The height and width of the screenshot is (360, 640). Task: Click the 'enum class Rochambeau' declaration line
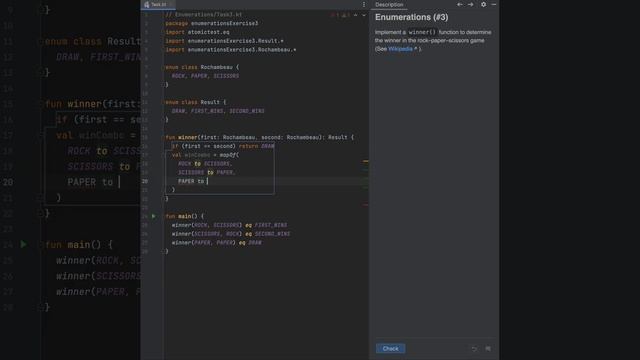coord(202,67)
